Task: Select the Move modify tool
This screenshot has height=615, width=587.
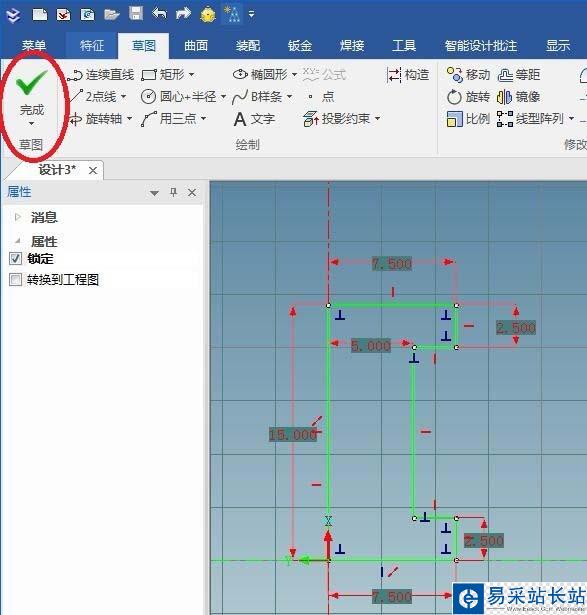Action: click(468, 75)
